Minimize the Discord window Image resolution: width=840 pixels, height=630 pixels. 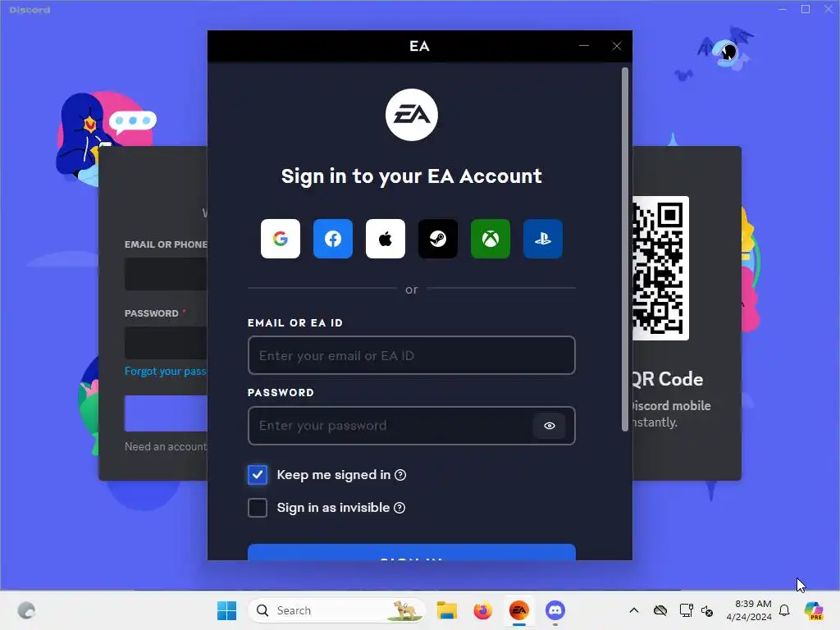(x=782, y=9)
